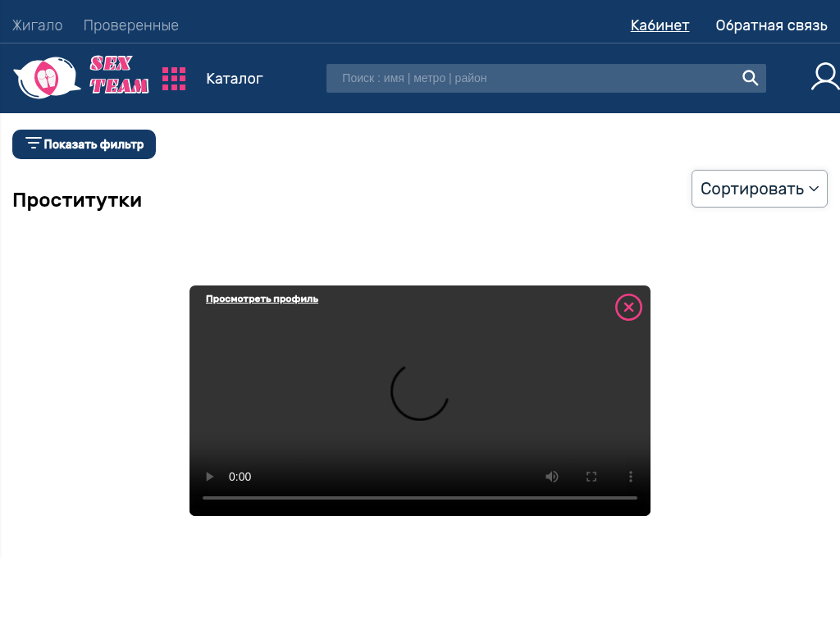840x630 pixels.
Task: Click the 0:00 video time display
Action: (240, 477)
